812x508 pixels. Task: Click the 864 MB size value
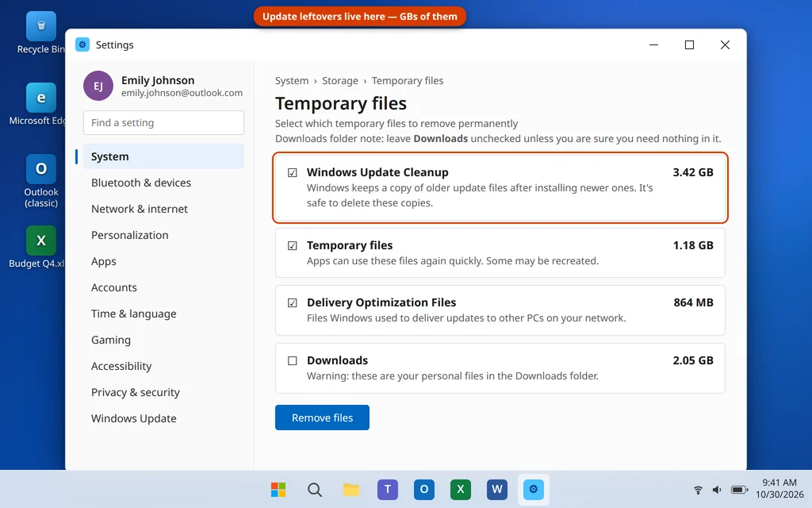pos(693,302)
